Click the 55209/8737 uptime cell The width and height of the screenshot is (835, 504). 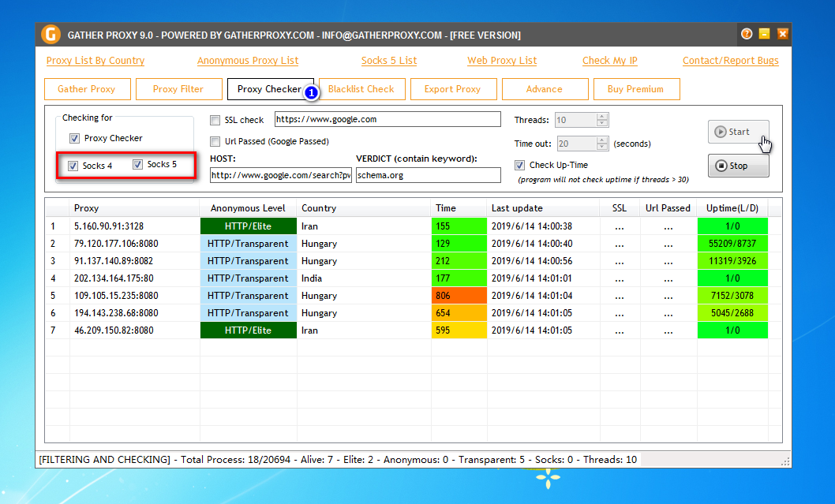[x=732, y=244]
